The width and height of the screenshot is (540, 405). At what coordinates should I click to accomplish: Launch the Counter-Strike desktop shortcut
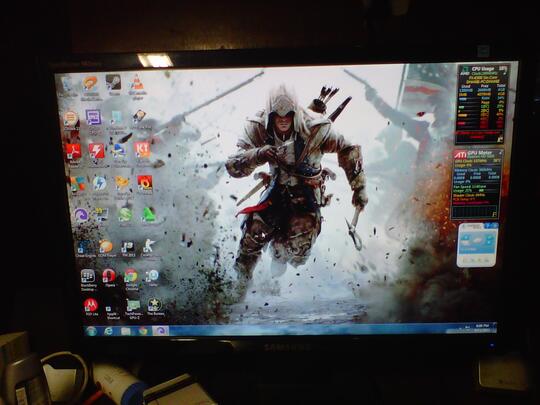coord(149,248)
